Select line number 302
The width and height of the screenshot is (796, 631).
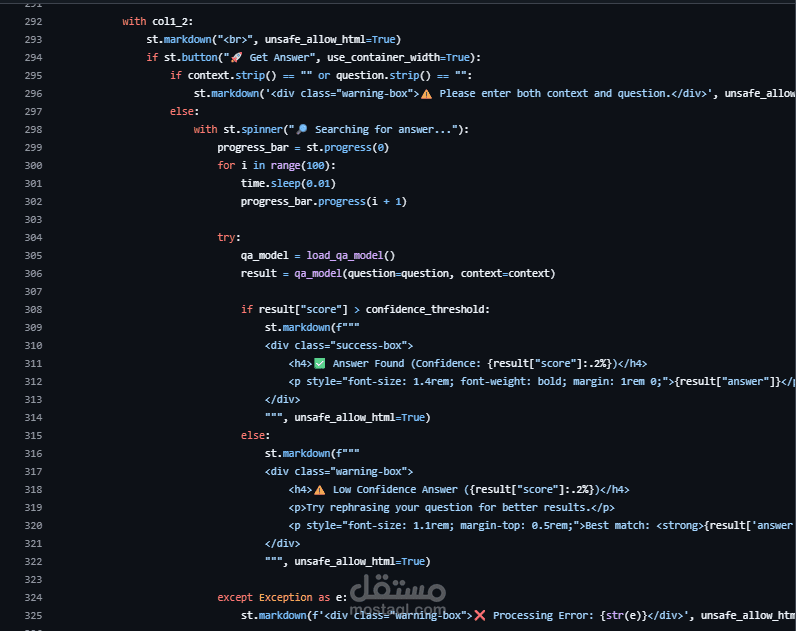point(34,202)
